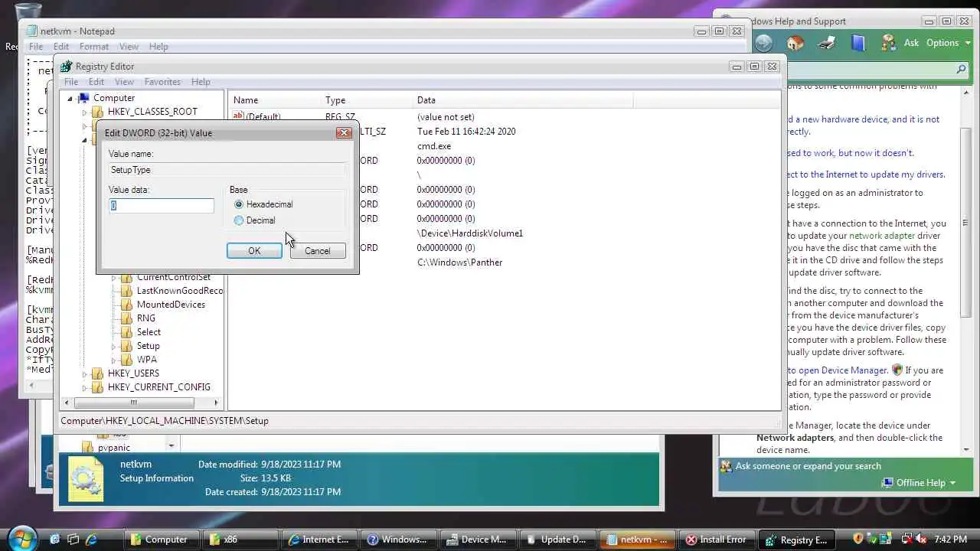Click the Ask text link in Help
Image resolution: width=980 pixels, height=551 pixels.
pyautogui.click(x=911, y=43)
